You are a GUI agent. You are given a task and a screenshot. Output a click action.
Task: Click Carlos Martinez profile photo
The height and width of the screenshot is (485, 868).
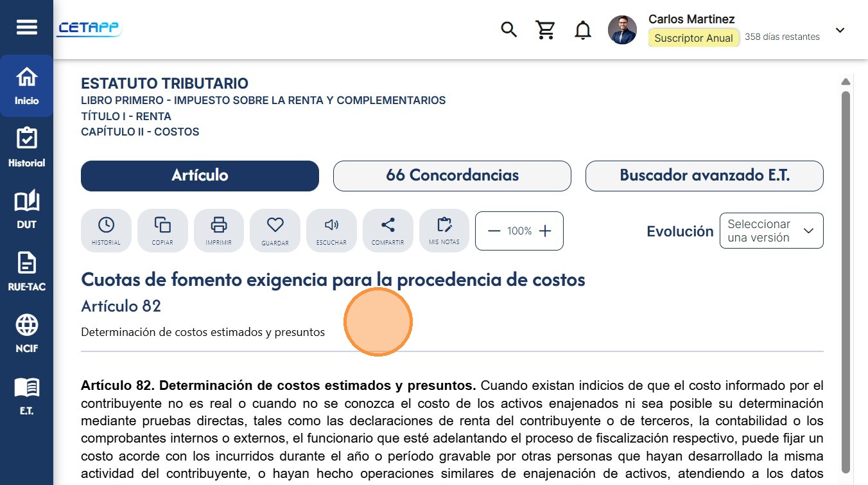pos(622,30)
